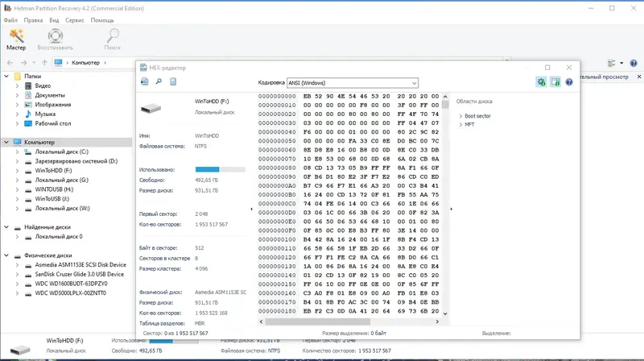Open main window help icon
The width and height of the screenshot is (644, 361).
pyautogui.click(x=634, y=63)
